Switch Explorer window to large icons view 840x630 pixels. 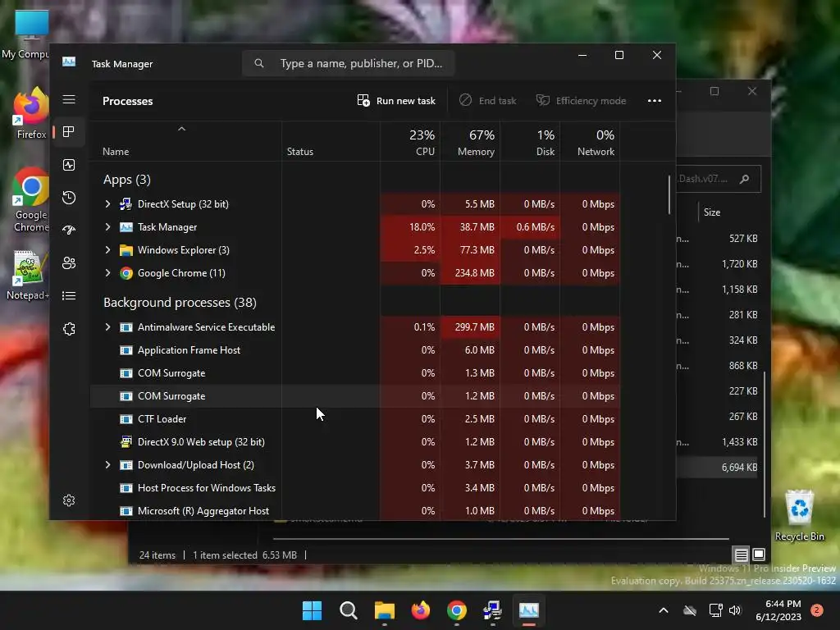[x=759, y=555]
